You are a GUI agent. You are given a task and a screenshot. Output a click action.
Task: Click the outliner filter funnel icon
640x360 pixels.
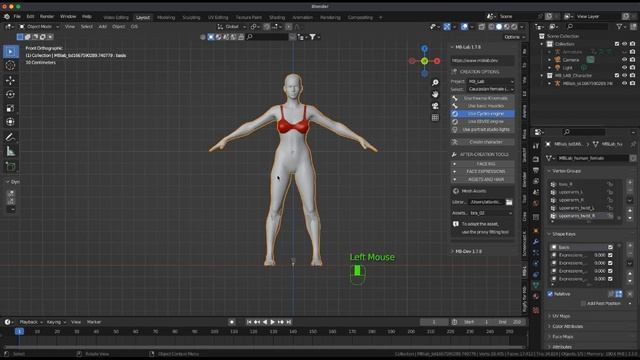tap(619, 27)
